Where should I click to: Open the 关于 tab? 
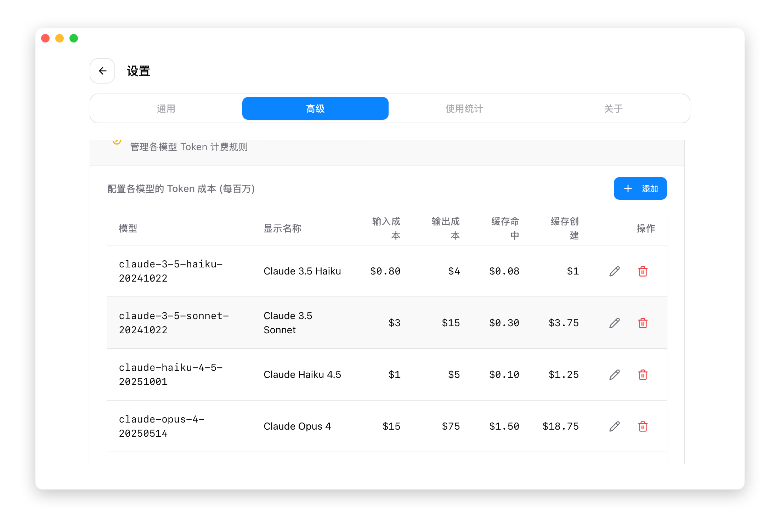[614, 108]
